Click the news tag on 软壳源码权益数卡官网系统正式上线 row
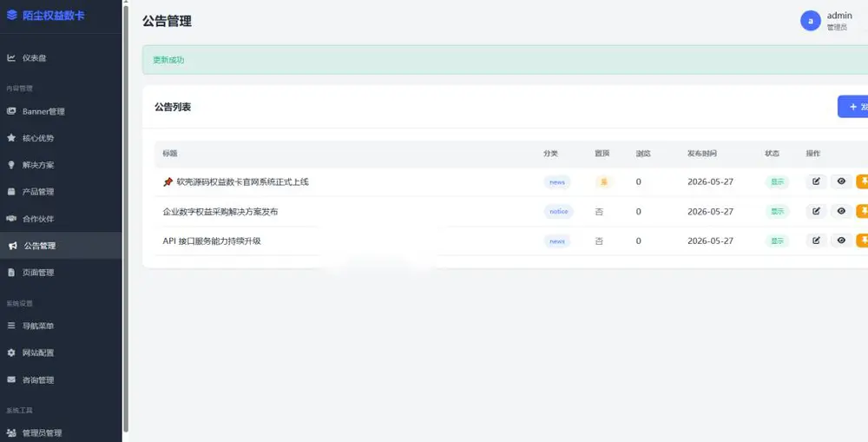The height and width of the screenshot is (442, 868). (x=557, y=181)
